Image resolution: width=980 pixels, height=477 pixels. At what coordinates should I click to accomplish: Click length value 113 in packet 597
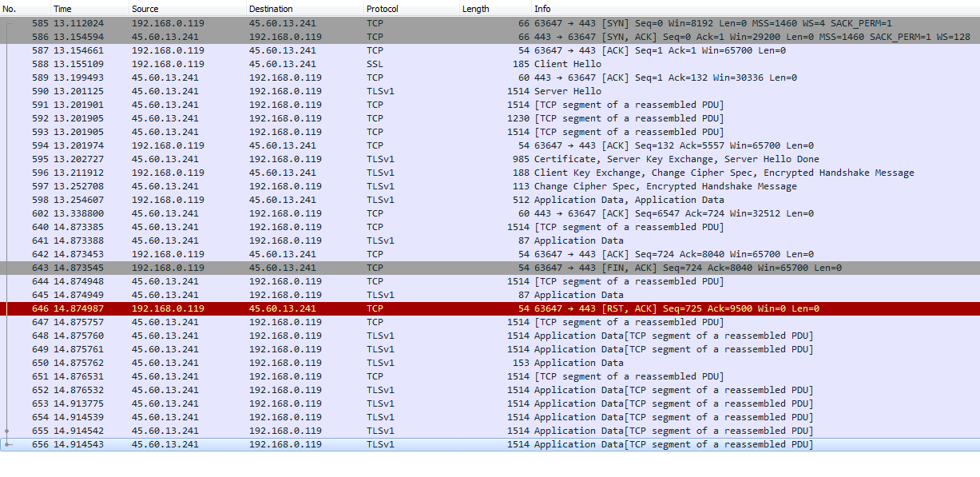pos(521,186)
